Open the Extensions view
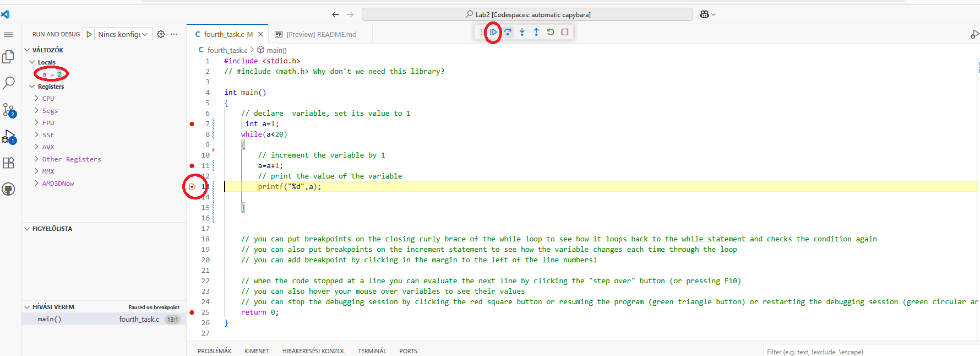 pos(9,163)
